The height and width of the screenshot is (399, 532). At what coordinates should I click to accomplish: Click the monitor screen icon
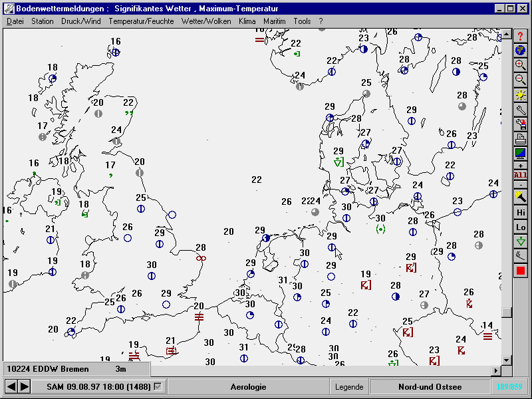point(521,153)
